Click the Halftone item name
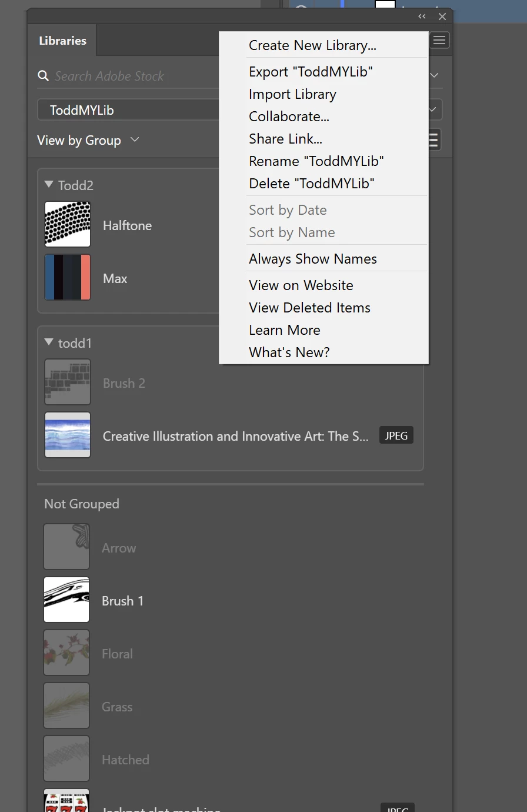Screen dimensions: 527x812 pos(127,225)
